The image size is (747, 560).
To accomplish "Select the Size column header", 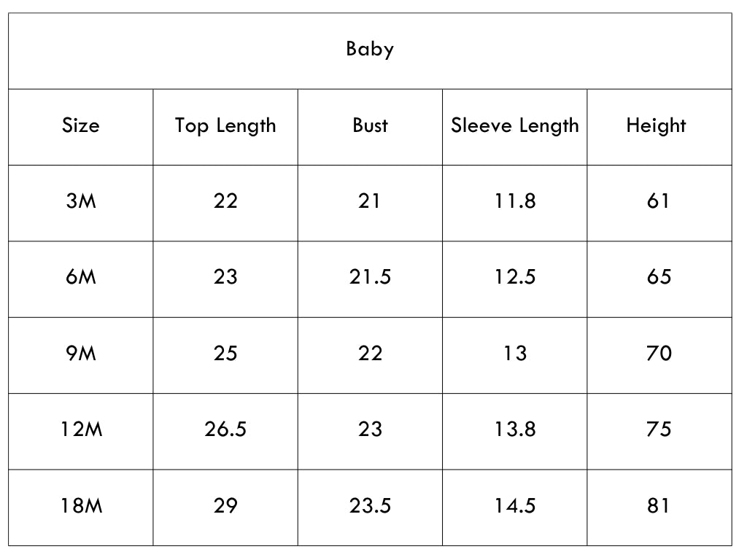I will [81, 125].
